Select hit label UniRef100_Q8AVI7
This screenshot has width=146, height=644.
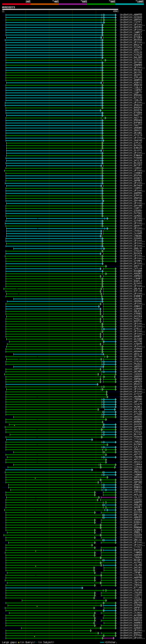click(x=131, y=50)
